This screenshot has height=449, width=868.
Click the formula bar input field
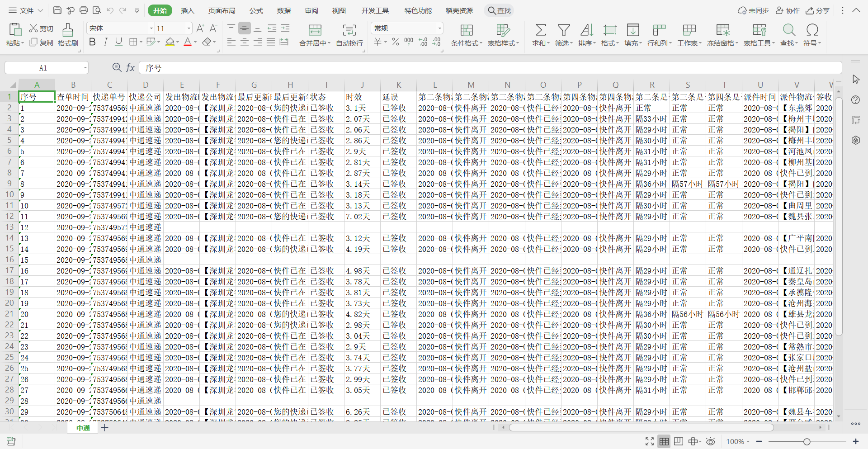(488, 68)
